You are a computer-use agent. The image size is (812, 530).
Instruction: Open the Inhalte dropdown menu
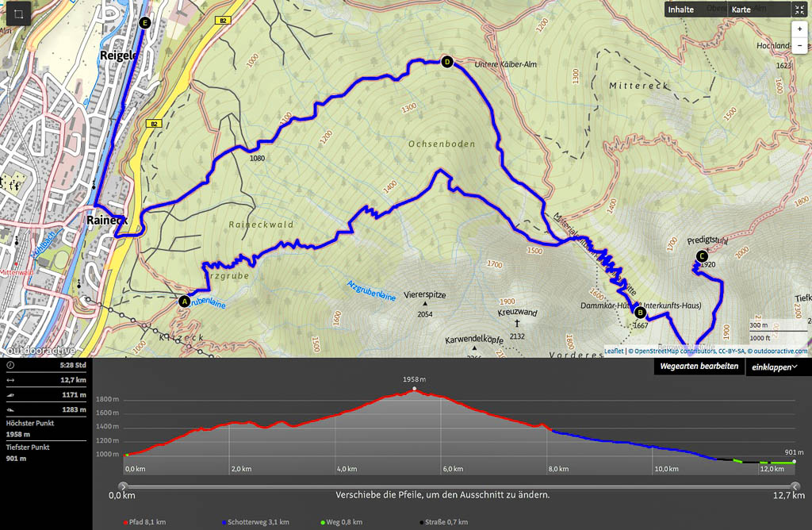point(681,10)
